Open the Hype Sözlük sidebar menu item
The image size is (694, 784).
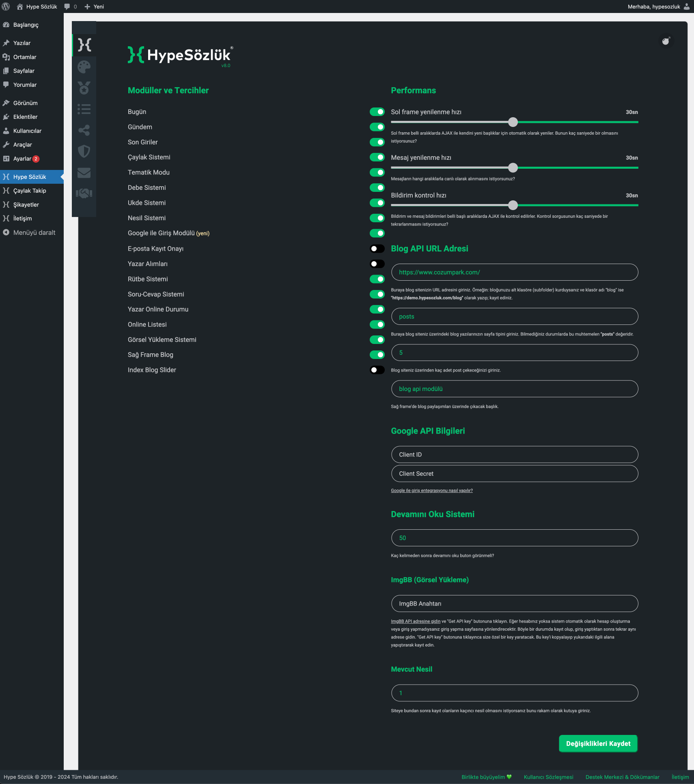[x=32, y=177]
